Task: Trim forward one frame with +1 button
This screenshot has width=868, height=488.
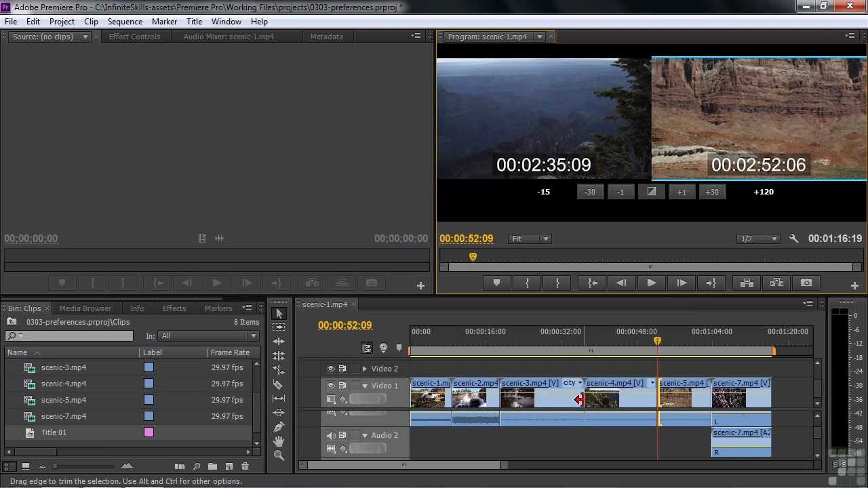Action: (x=682, y=192)
